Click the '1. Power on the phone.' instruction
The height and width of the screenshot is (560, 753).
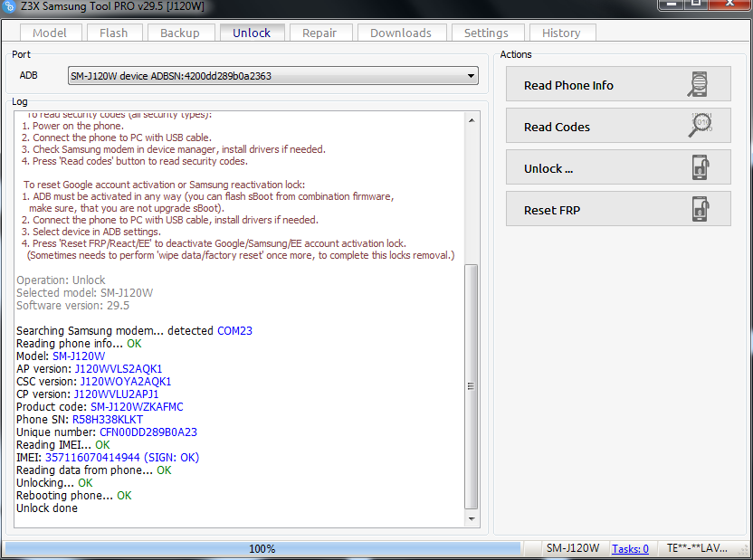[x=72, y=126]
